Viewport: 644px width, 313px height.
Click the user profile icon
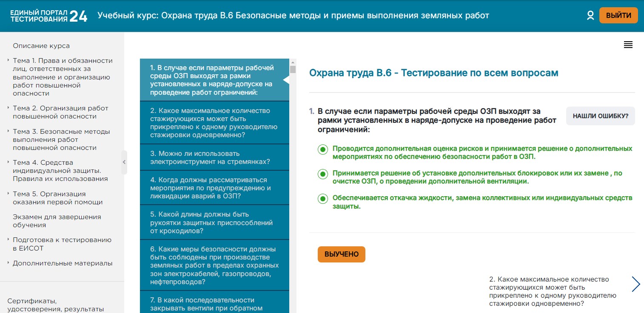point(590,16)
